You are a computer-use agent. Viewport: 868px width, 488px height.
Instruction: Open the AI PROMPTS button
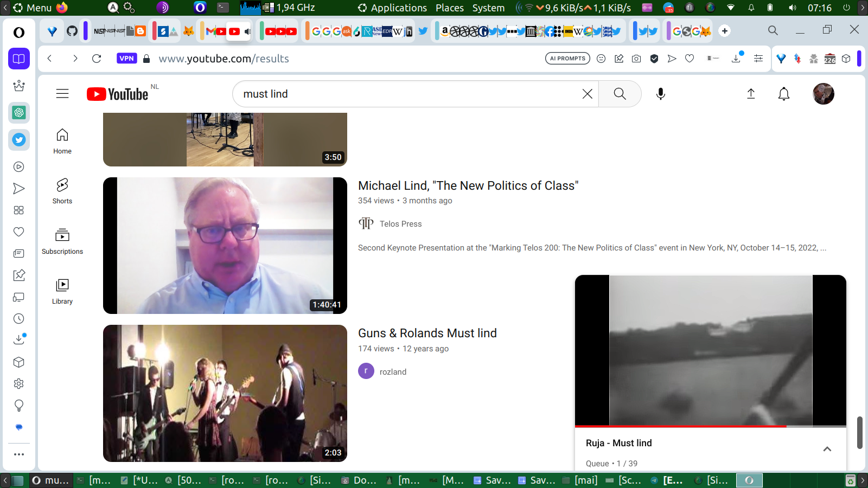pos(567,59)
